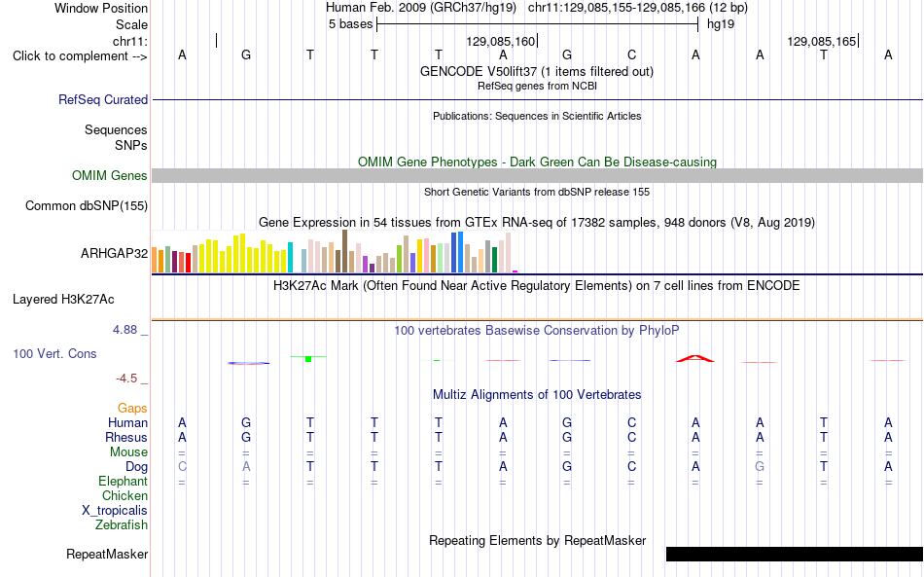Click the Gene Expression in 54 tissues title
924x577 pixels.
(x=537, y=222)
